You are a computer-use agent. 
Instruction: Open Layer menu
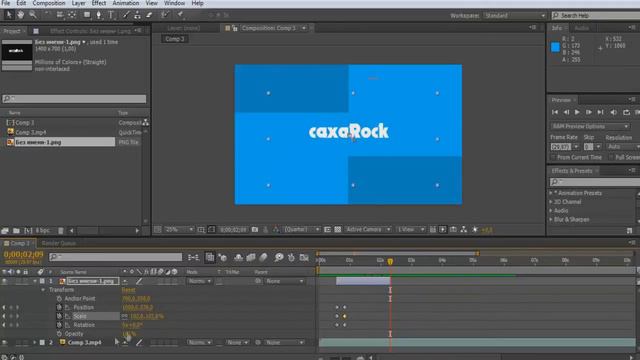point(78,3)
